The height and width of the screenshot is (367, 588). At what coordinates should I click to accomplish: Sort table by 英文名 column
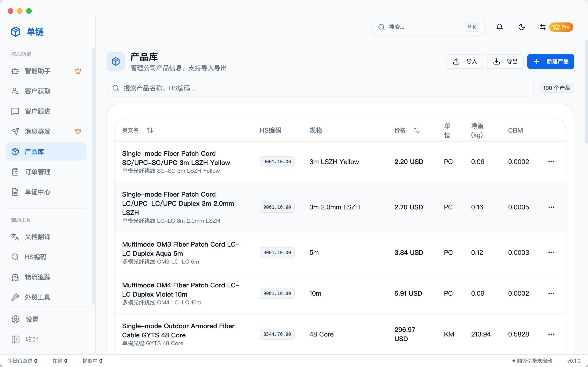150,130
